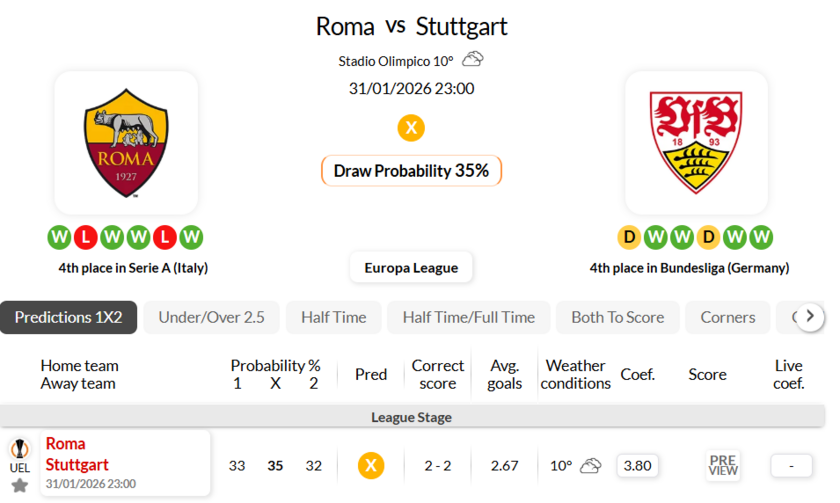Screen dimensions: 840x503
Task: Click Stuttgart's first yellow D form badge
Action: [629, 238]
